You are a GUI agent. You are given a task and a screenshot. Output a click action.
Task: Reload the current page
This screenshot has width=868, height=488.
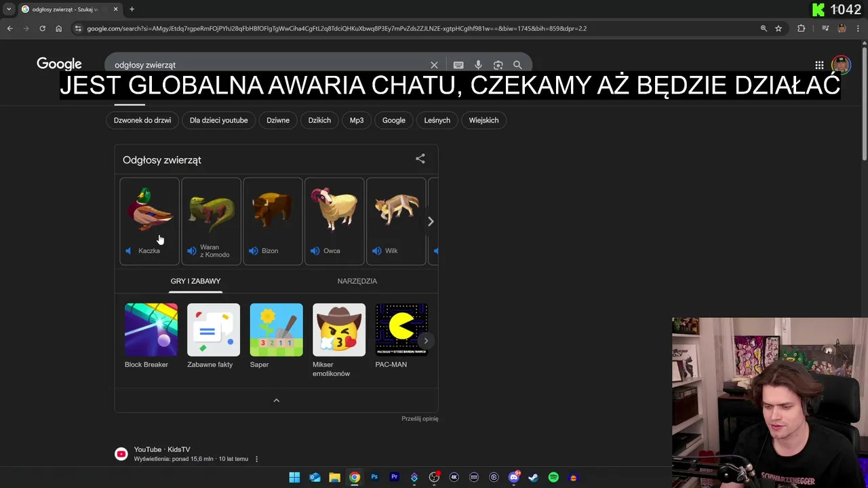coord(42,28)
